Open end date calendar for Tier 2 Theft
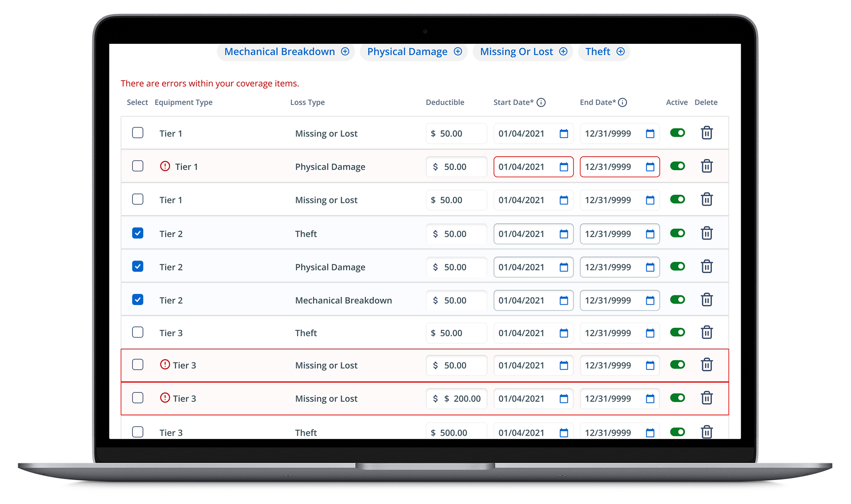851x504 pixels. click(x=650, y=234)
